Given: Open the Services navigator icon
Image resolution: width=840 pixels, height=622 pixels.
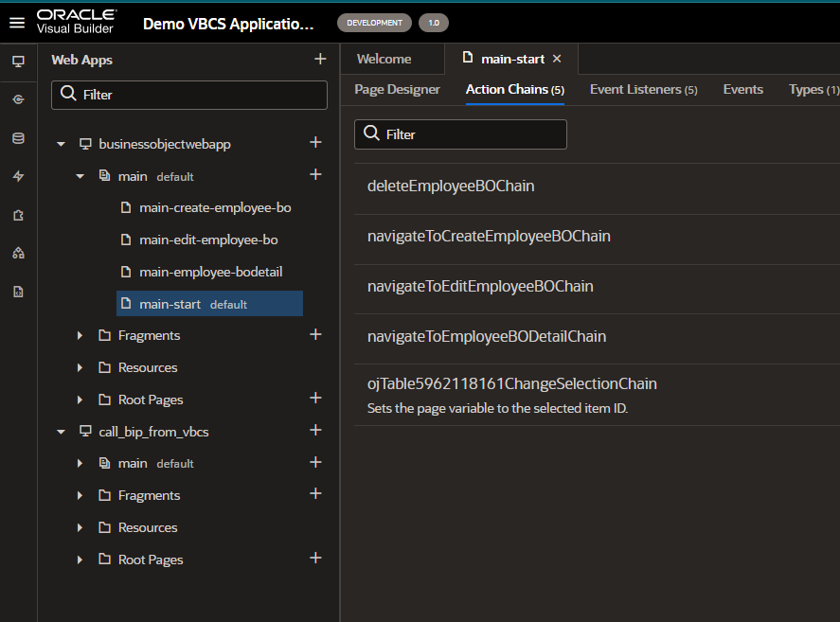Looking at the screenshot, I should (18, 99).
